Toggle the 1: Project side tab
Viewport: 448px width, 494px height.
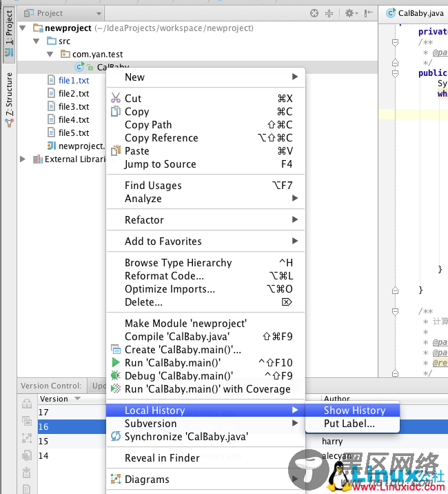point(9,33)
